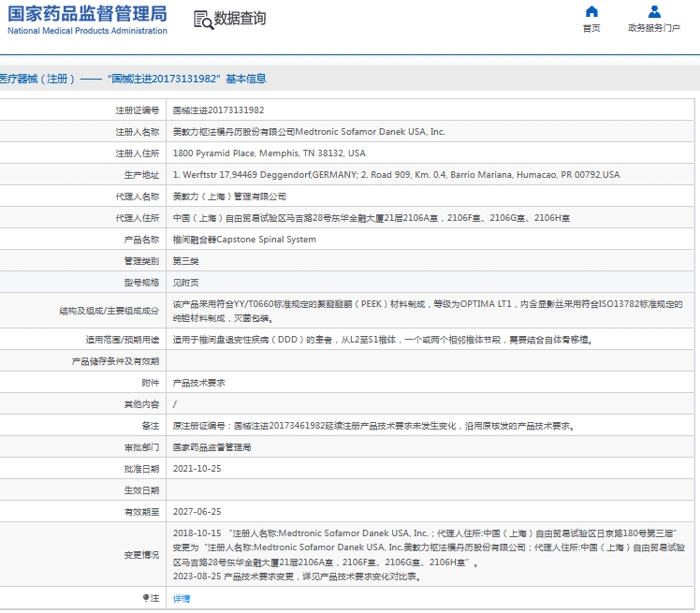This screenshot has height=613, width=700.
Task: Click the 2018-10-15 change record text
Action: pos(429,547)
